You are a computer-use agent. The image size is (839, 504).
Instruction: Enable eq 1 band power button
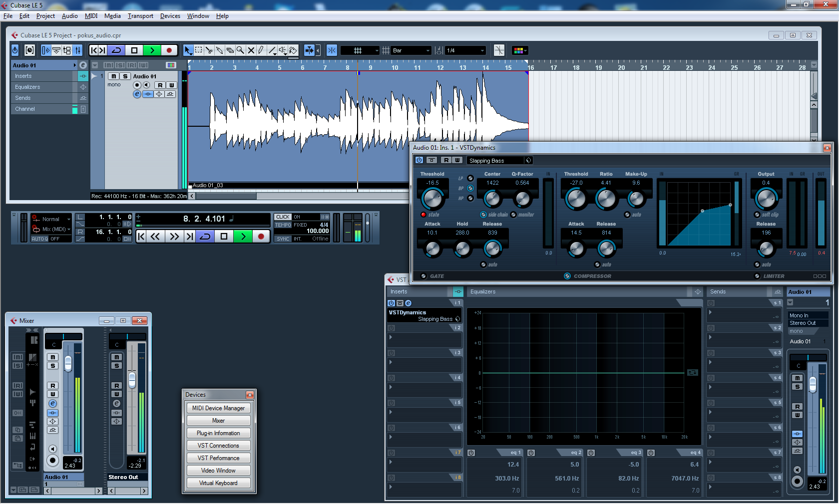click(471, 453)
